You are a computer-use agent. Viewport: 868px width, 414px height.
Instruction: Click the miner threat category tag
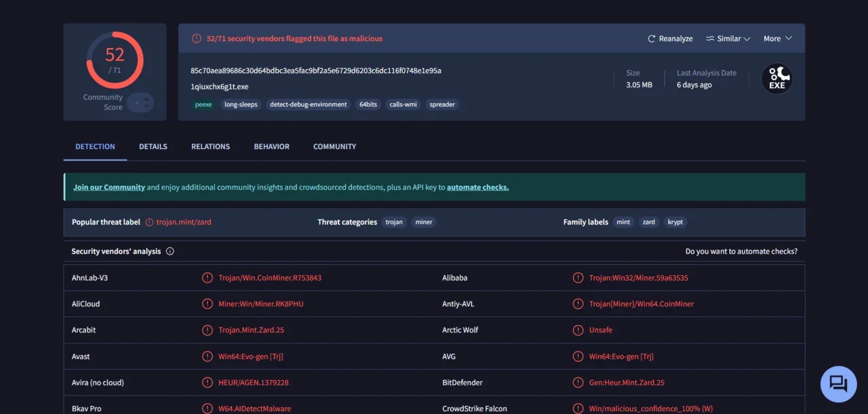point(424,222)
